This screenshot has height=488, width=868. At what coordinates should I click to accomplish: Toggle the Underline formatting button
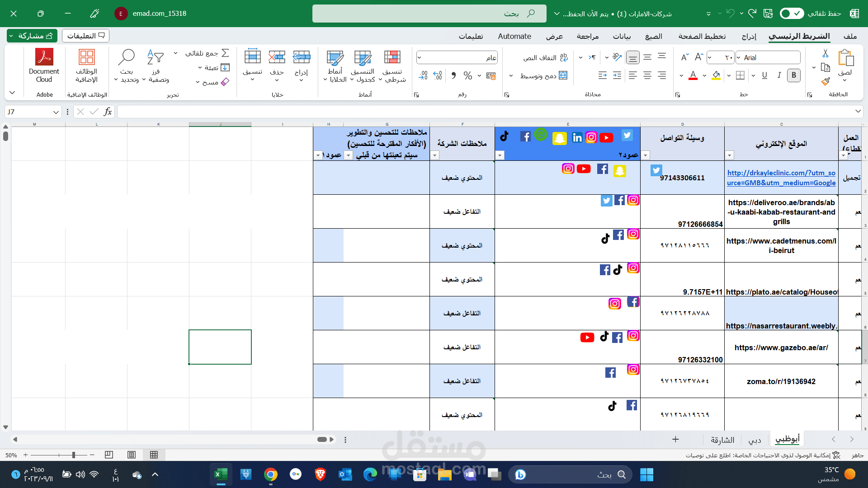(764, 75)
